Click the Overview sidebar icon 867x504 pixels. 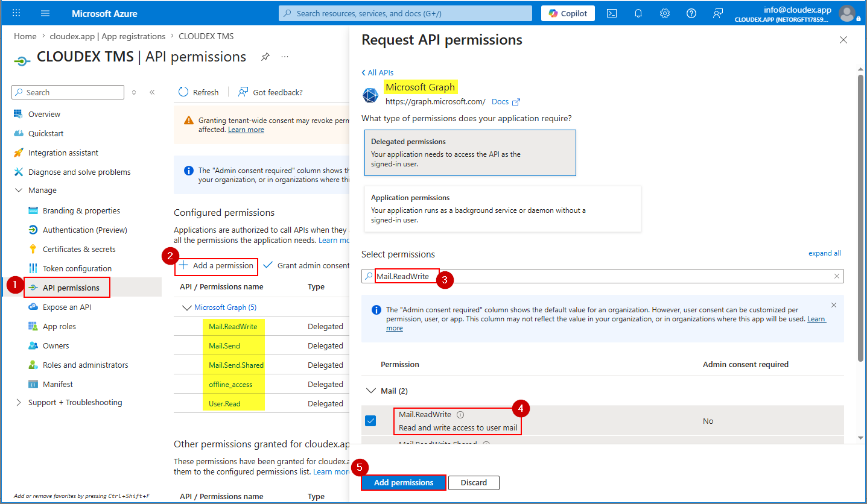pyautogui.click(x=18, y=114)
